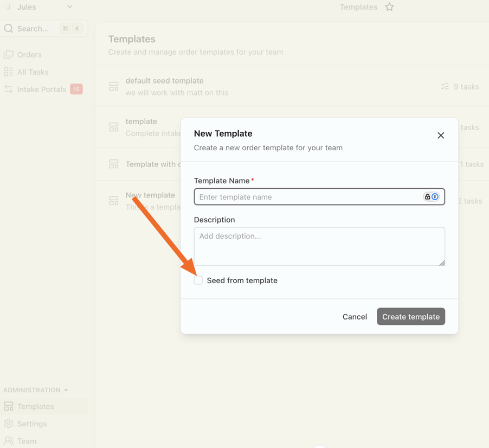489x448 pixels.
Task: Click the Create template button
Action: (411, 317)
